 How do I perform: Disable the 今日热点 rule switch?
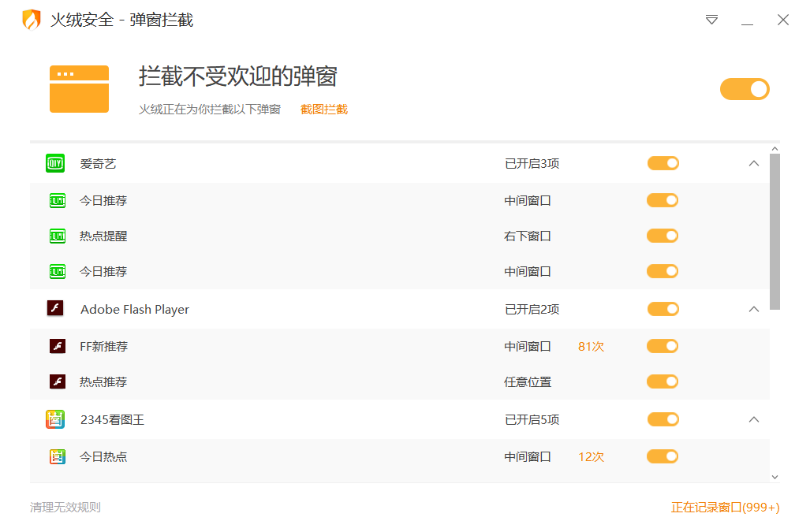point(663,456)
